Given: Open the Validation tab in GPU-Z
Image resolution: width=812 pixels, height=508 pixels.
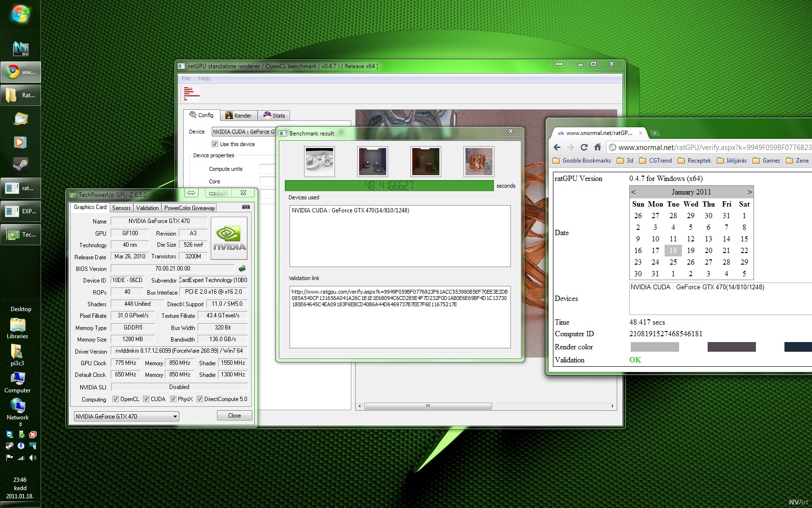Looking at the screenshot, I should pos(147,208).
